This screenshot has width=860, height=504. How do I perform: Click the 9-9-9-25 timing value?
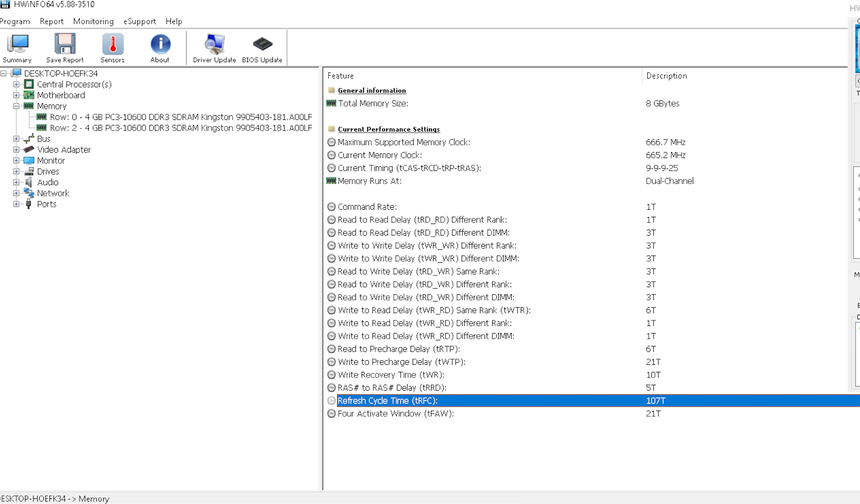pyautogui.click(x=662, y=168)
